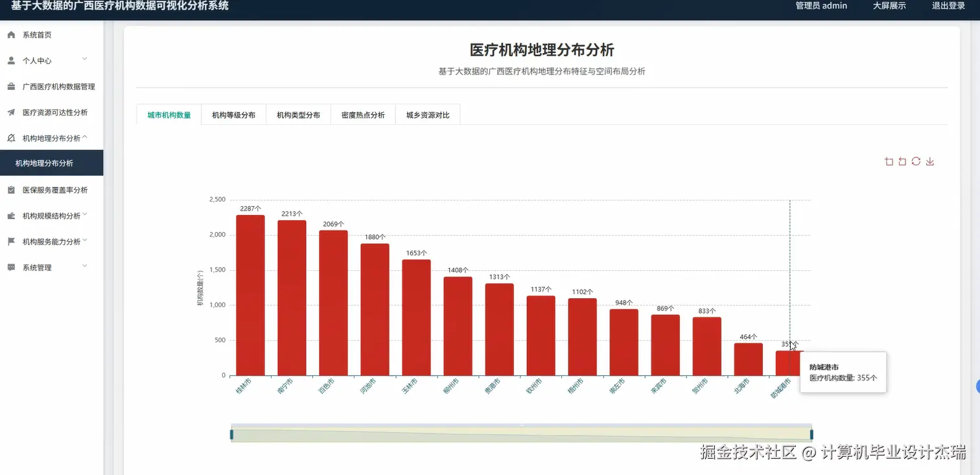Click the 玉林市 bar showing 1653个
Viewport: 980px width, 475px height.
[416, 318]
